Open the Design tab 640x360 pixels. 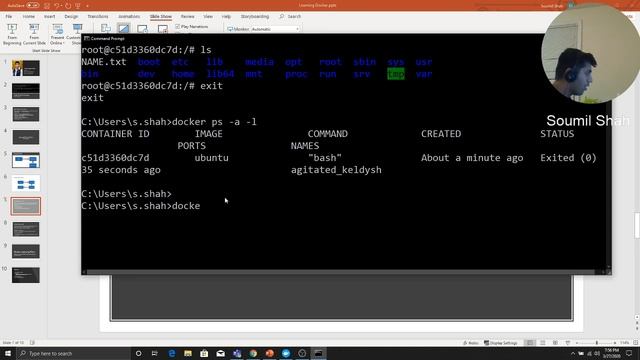[x=71, y=16]
